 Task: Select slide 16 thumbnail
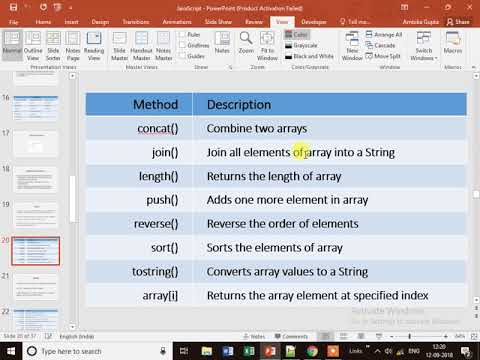point(36,108)
